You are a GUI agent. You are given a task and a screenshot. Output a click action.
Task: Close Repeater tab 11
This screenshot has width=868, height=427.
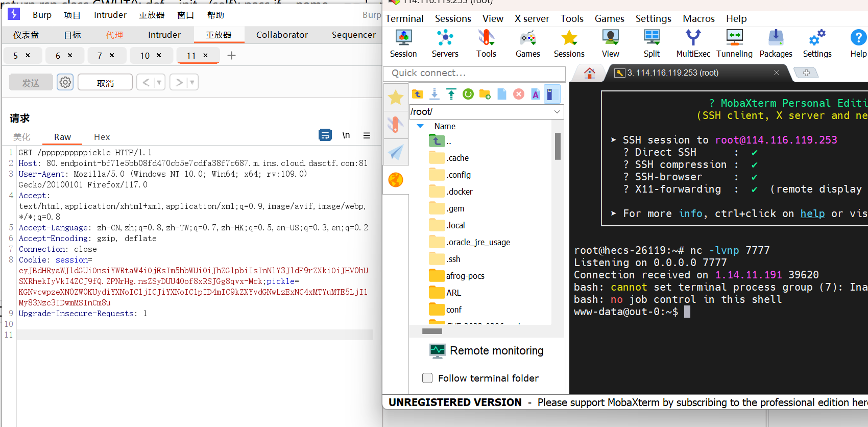tap(205, 55)
